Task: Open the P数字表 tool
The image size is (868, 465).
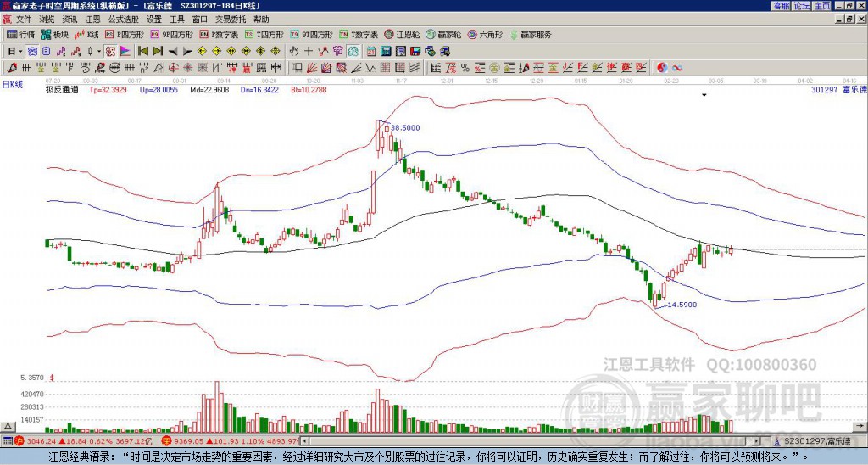Action: pyautogui.click(x=219, y=34)
